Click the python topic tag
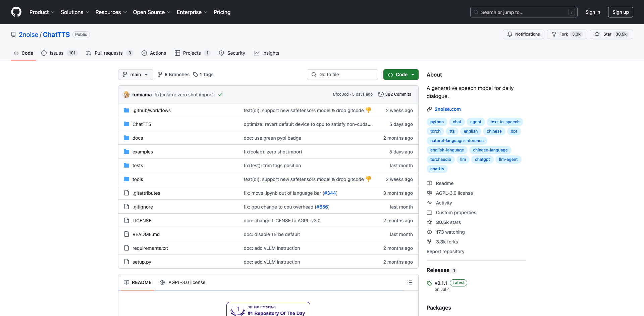The height and width of the screenshot is (316, 644). [437, 122]
